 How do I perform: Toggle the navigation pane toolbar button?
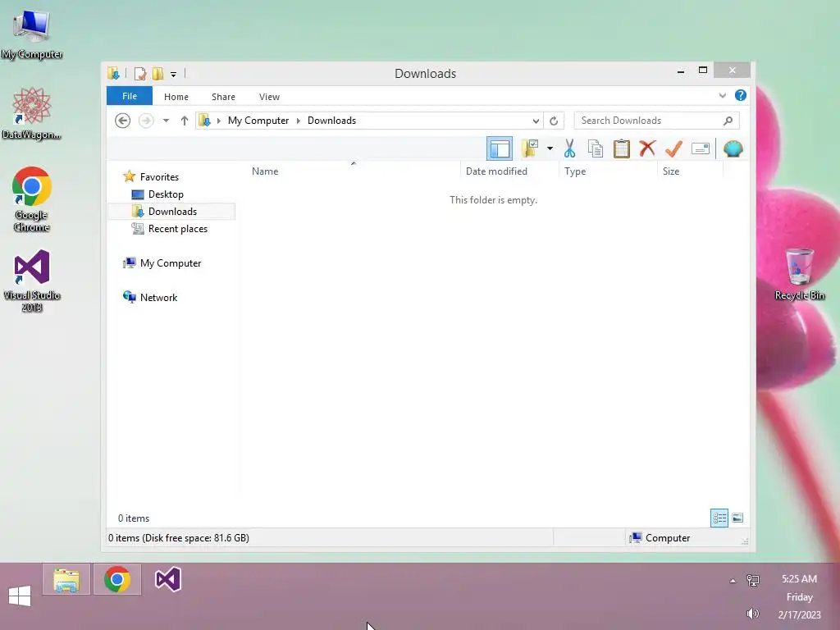(500, 148)
